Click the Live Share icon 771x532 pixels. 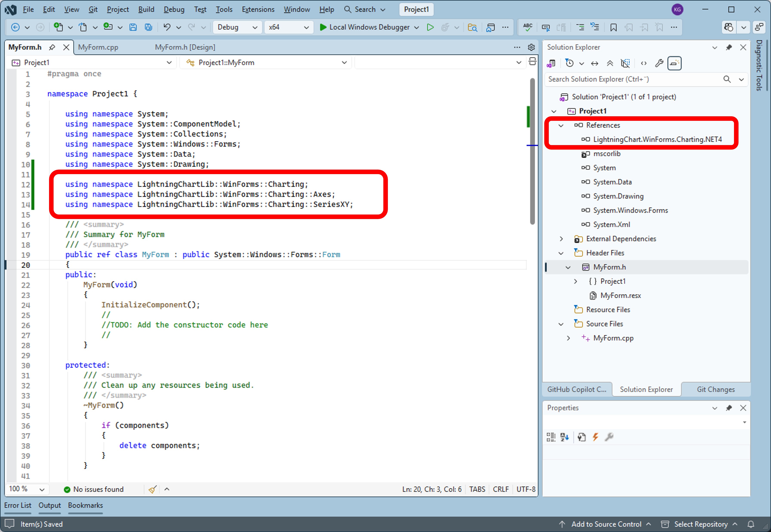(x=759, y=27)
